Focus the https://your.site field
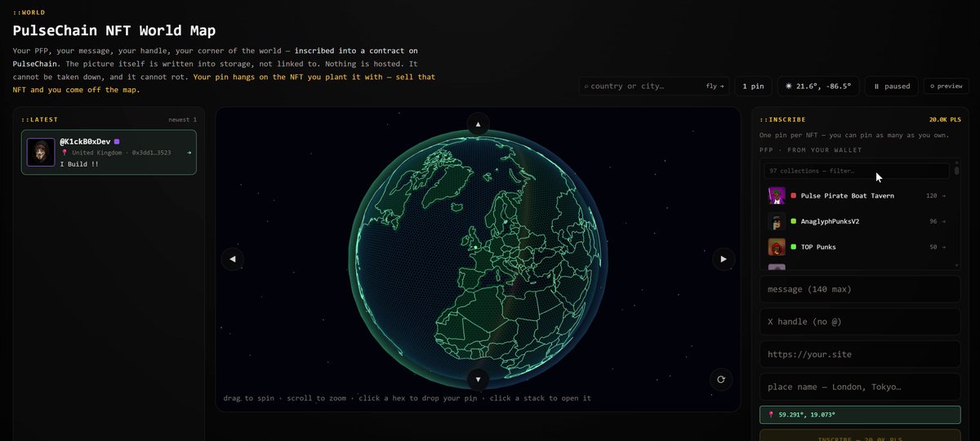This screenshot has height=441, width=980. [860, 354]
